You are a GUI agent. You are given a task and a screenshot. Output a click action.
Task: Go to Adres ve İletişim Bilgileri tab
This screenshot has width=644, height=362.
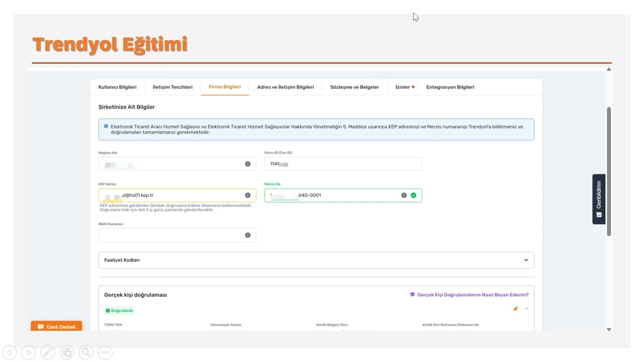(x=285, y=87)
